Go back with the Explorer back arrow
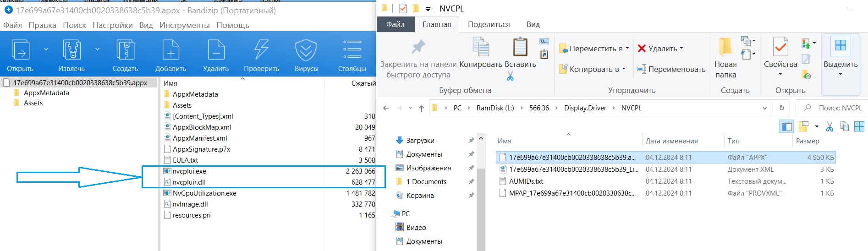The height and width of the screenshot is (251, 868). [386, 108]
